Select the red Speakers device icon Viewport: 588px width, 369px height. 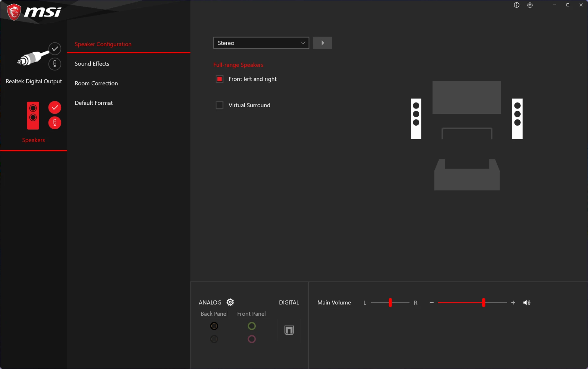(33, 116)
